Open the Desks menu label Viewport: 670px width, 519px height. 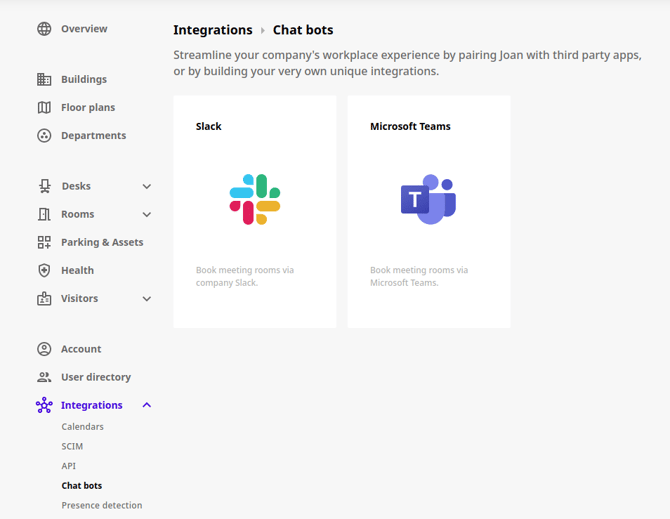76,186
